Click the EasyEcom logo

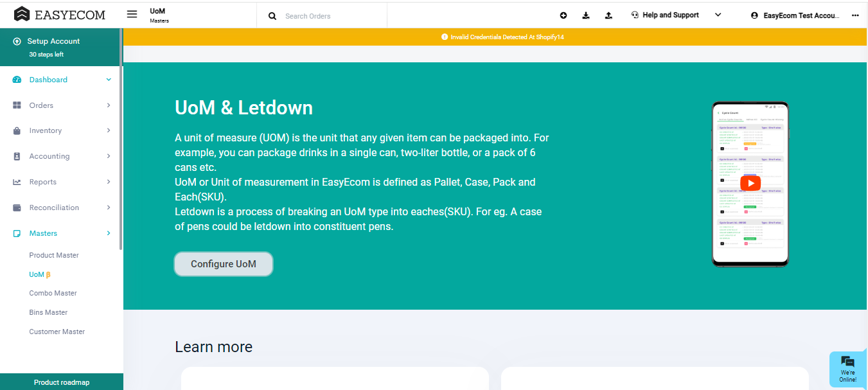coord(60,14)
